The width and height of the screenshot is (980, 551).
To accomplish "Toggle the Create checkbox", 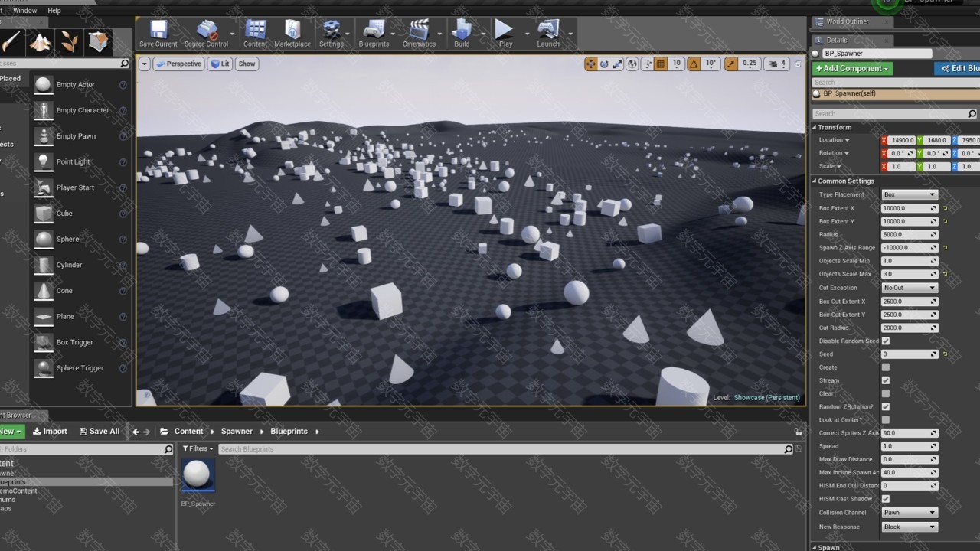I will click(x=886, y=367).
